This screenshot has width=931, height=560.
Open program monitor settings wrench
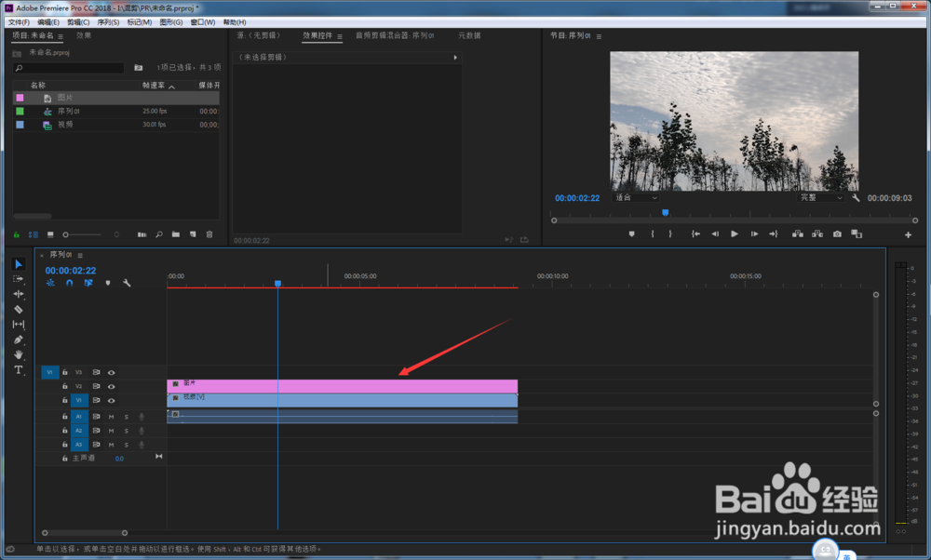click(x=856, y=197)
